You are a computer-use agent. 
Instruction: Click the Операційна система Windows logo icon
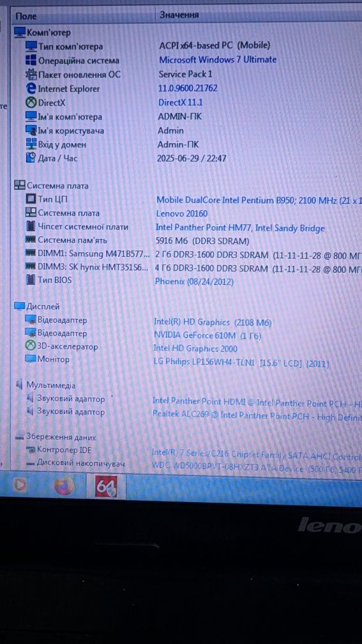pos(31,60)
